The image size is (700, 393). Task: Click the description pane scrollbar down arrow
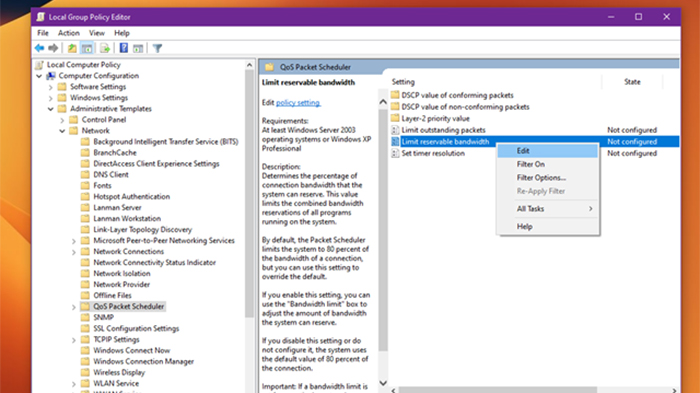click(383, 383)
